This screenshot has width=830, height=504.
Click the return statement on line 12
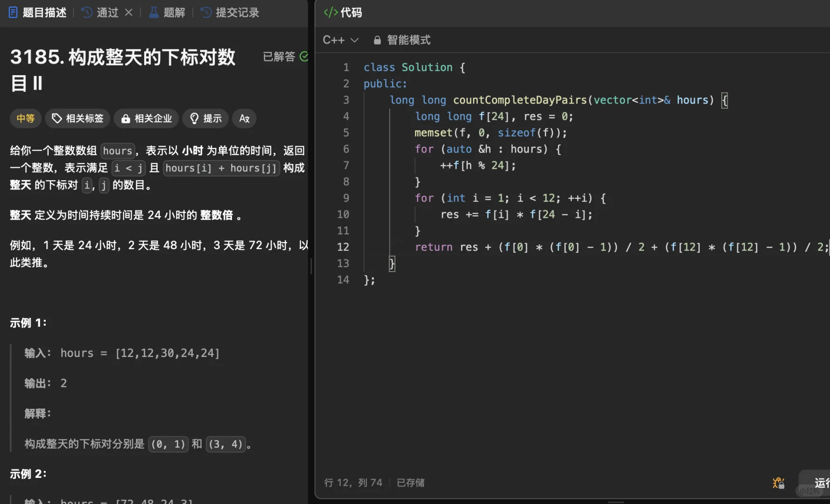621,247
